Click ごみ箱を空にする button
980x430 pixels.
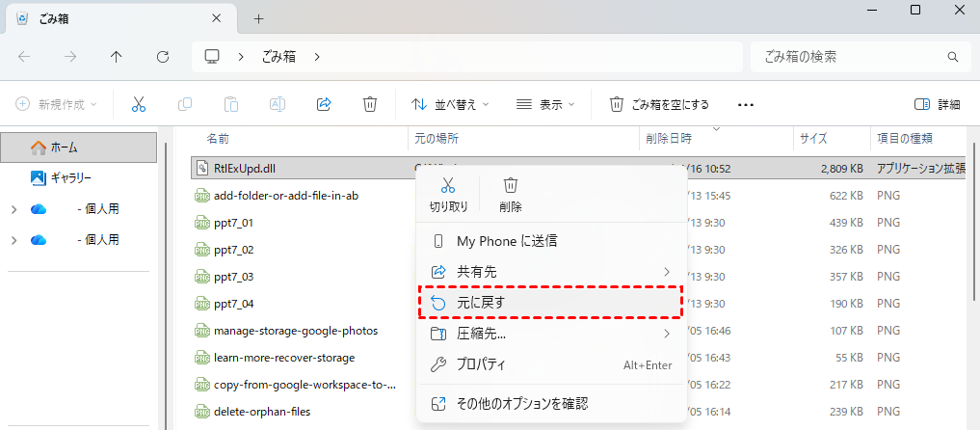659,104
